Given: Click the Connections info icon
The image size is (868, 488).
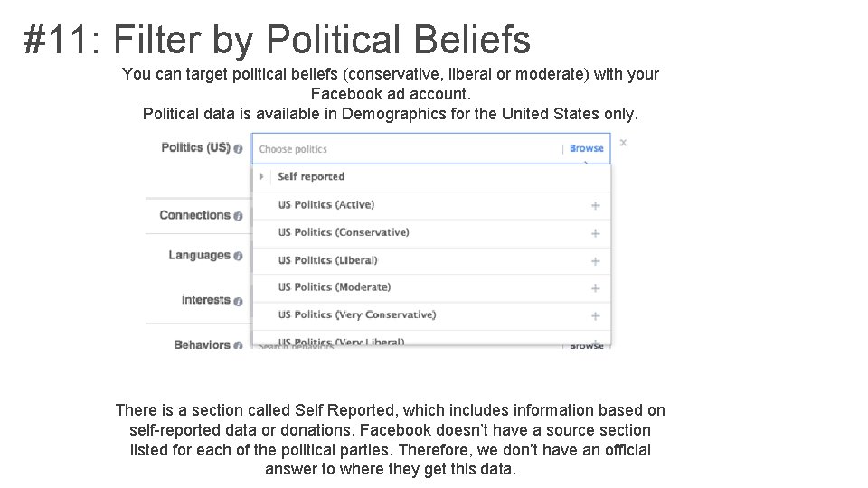Looking at the screenshot, I should pos(238,216).
